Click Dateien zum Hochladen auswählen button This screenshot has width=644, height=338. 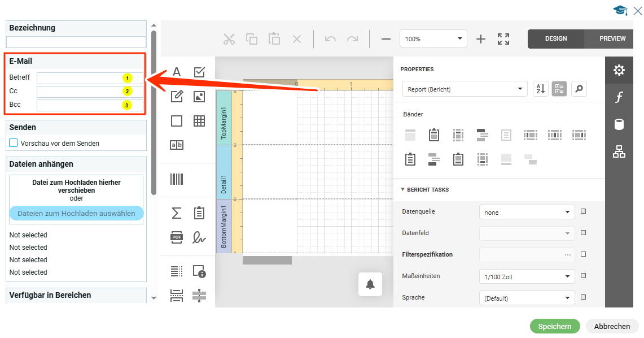click(76, 213)
